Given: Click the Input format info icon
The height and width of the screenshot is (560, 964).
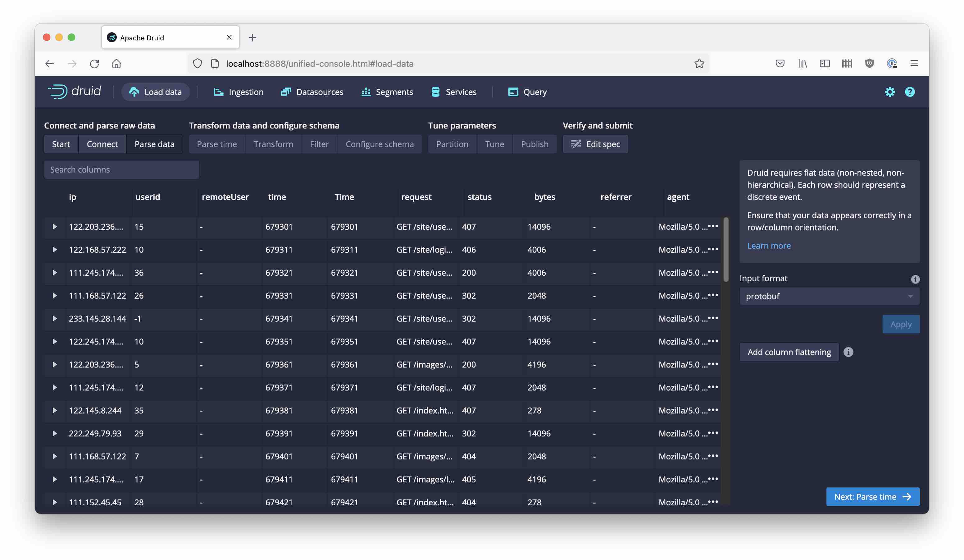Looking at the screenshot, I should [x=915, y=279].
